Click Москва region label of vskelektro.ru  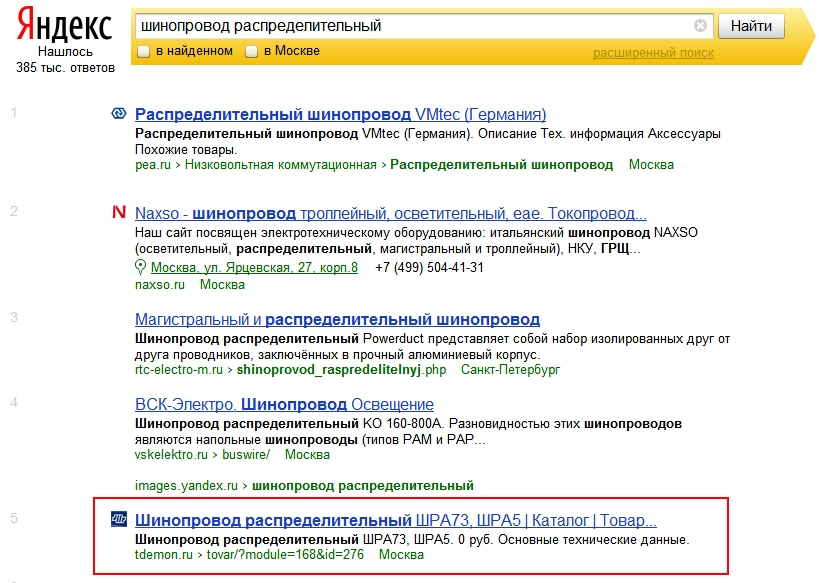click(x=307, y=454)
